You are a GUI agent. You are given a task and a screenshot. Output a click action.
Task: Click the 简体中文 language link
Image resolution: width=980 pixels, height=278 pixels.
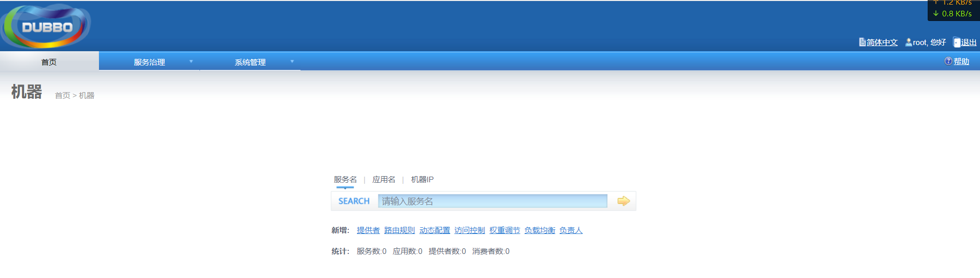(882, 42)
